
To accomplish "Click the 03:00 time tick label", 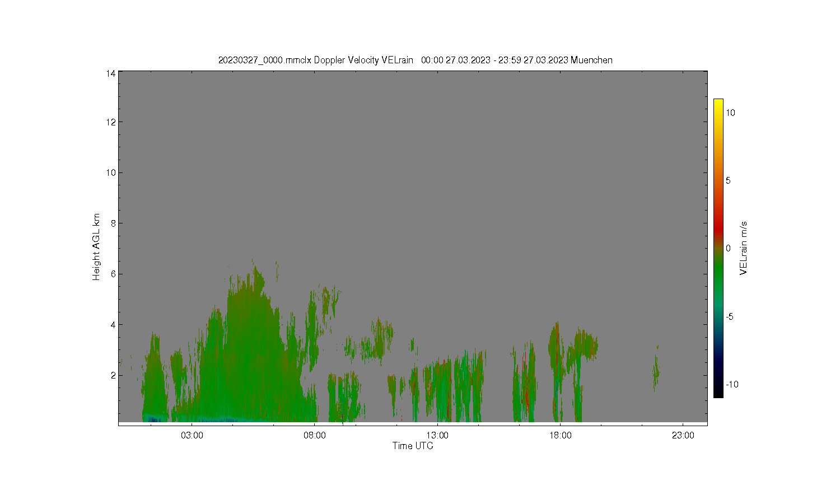I will pyautogui.click(x=192, y=436).
